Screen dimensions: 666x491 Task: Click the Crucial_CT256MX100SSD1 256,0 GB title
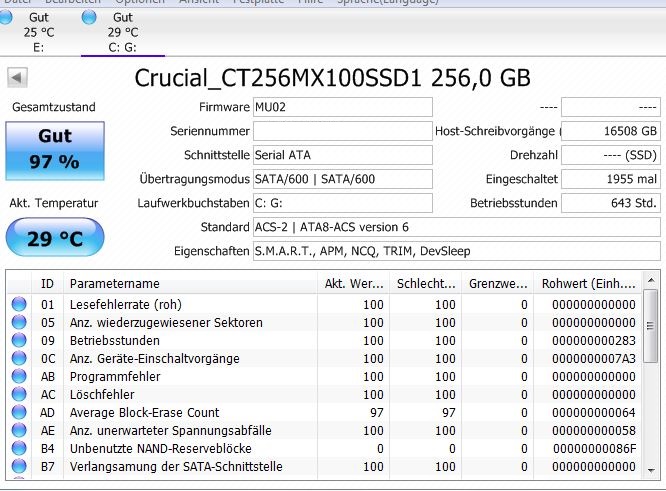click(x=333, y=78)
